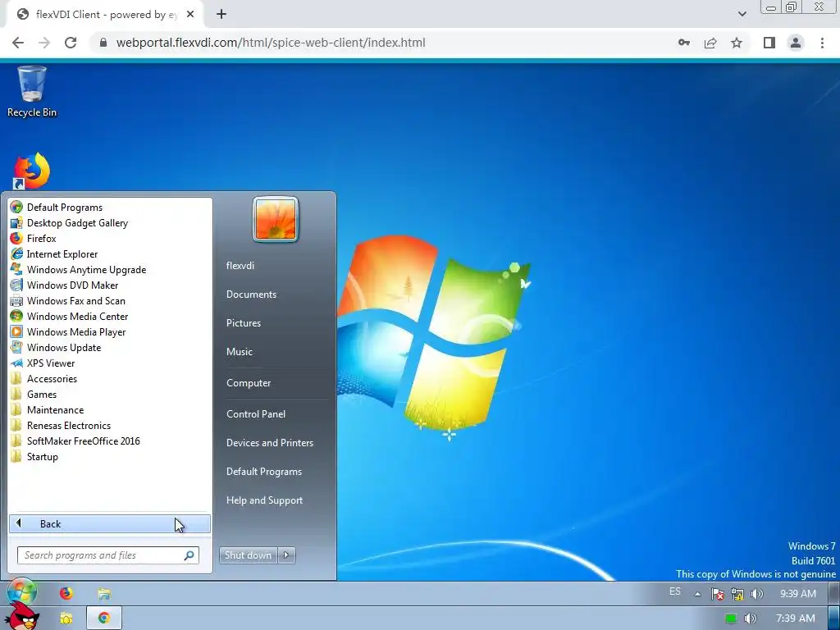Click the flexvdi user account picture
Image resolution: width=840 pixels, height=630 pixels.
pos(276,219)
